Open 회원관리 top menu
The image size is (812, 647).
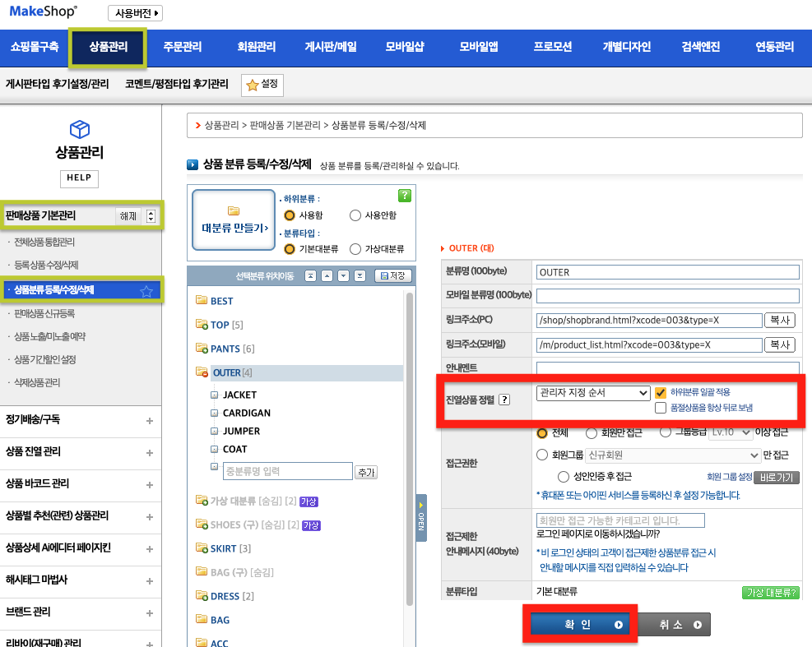click(x=257, y=47)
